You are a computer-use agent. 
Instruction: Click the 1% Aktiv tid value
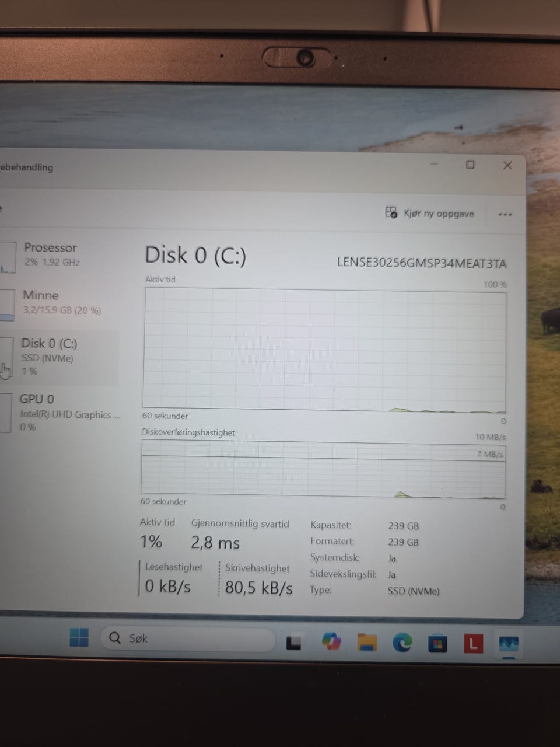tap(151, 542)
